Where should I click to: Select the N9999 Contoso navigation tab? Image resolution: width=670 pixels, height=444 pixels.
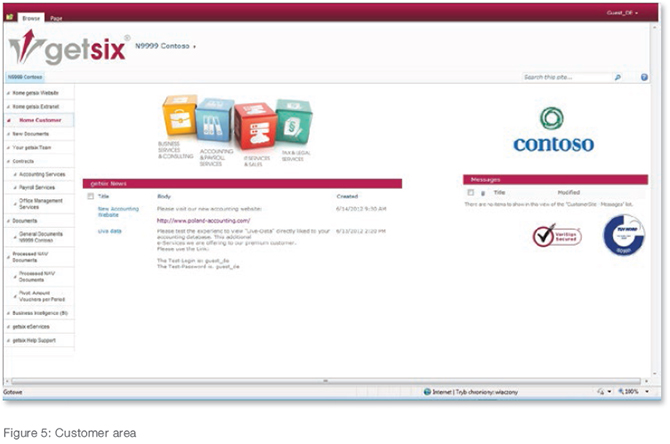point(25,77)
